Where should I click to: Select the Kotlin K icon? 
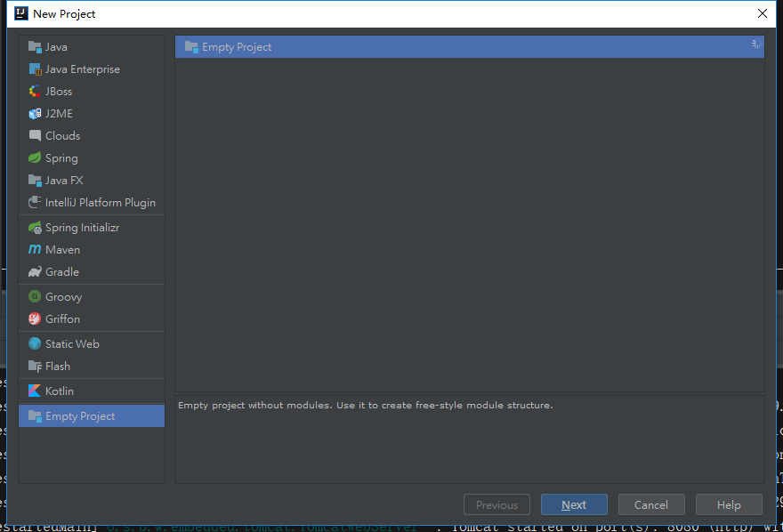(x=35, y=391)
